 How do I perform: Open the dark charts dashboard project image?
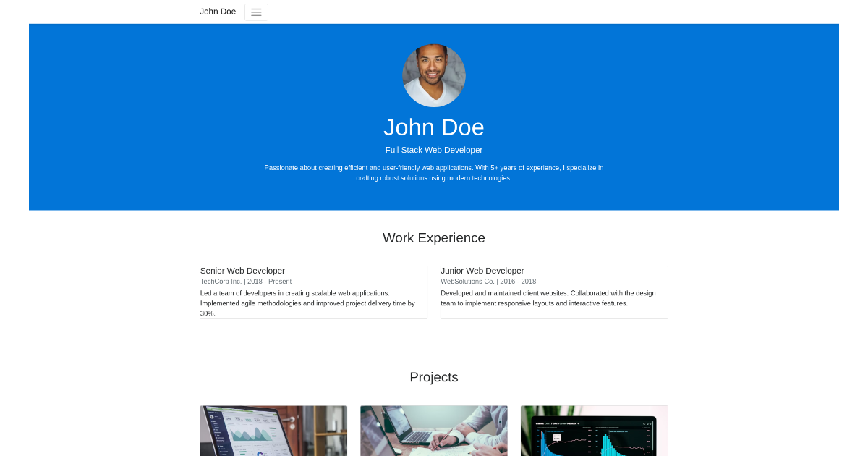[594, 431]
